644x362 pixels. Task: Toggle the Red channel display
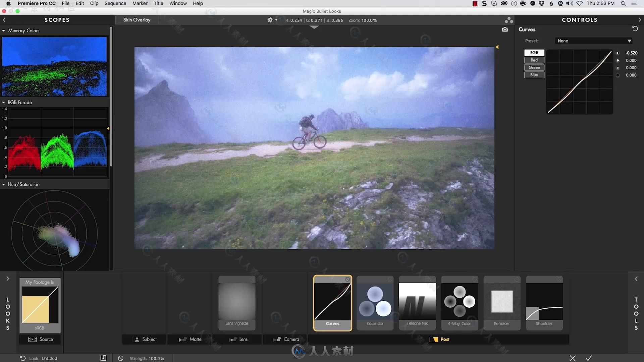(534, 60)
